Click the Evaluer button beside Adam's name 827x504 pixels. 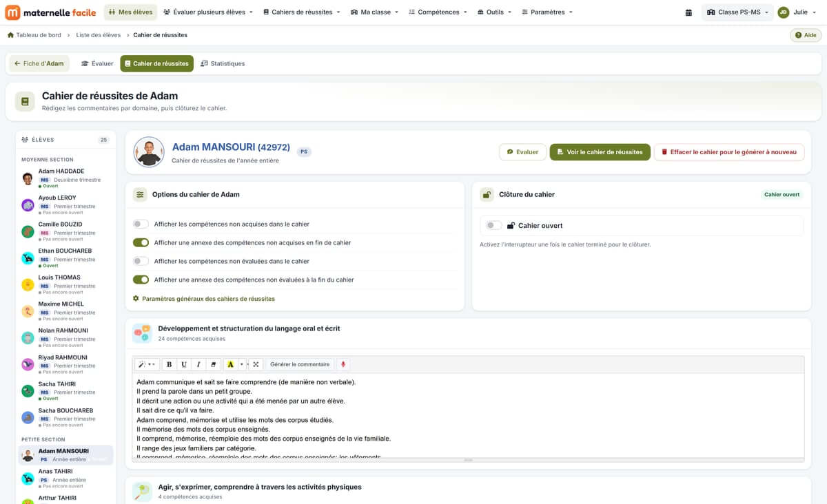click(x=522, y=152)
